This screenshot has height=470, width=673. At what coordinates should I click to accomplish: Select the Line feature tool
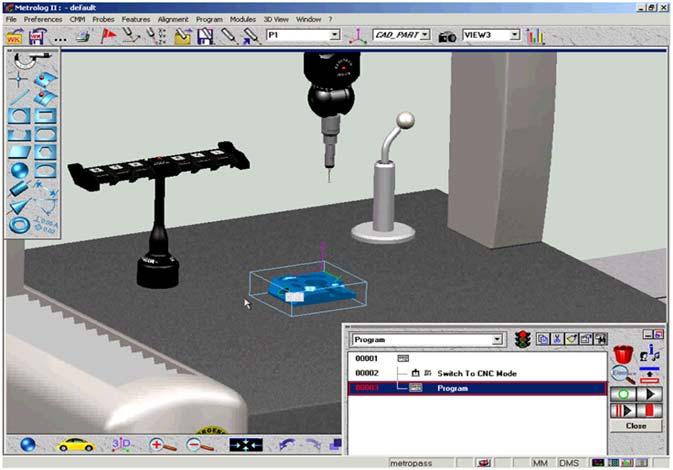pyautogui.click(x=19, y=97)
